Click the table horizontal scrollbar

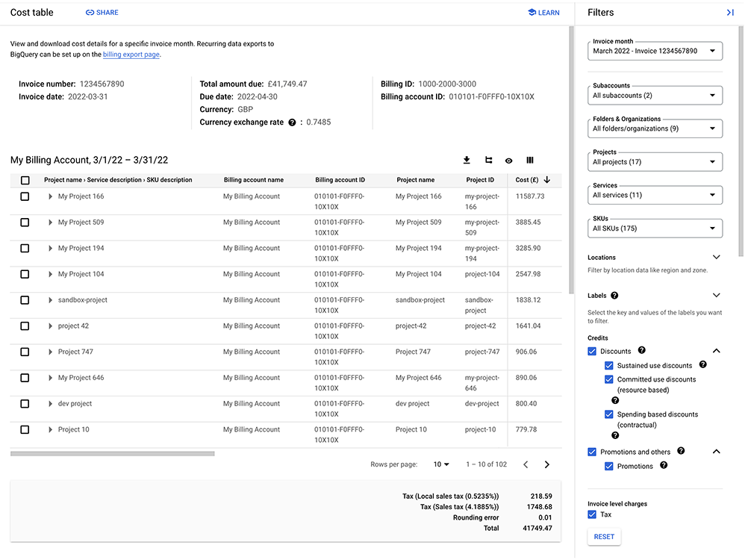coord(113,454)
